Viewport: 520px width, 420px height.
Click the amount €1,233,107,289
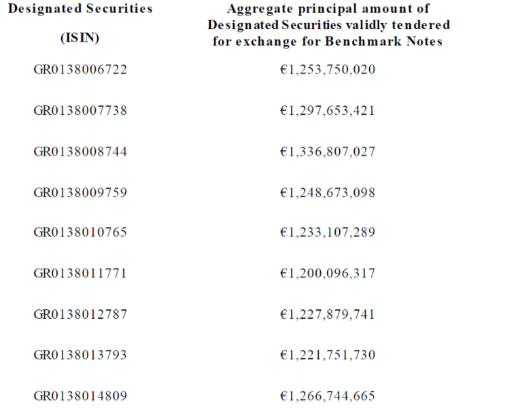click(x=327, y=232)
